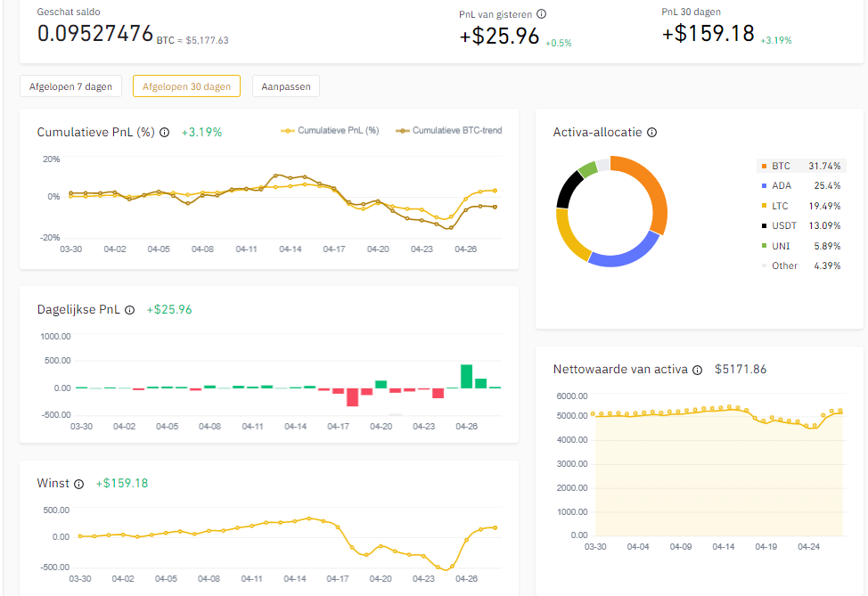Select the Afgelopen 30 dagen tab
Screen dimensions: 868x596
(x=186, y=86)
